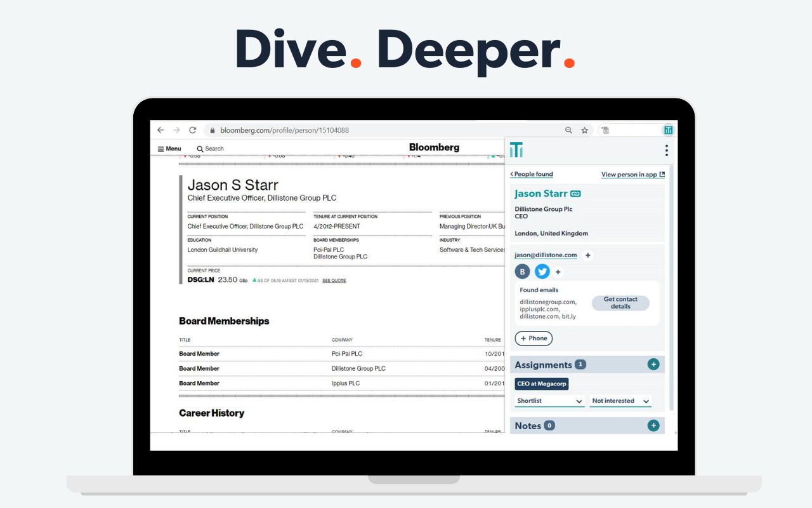
Task: Reload the Bloomberg page
Action: (x=193, y=130)
